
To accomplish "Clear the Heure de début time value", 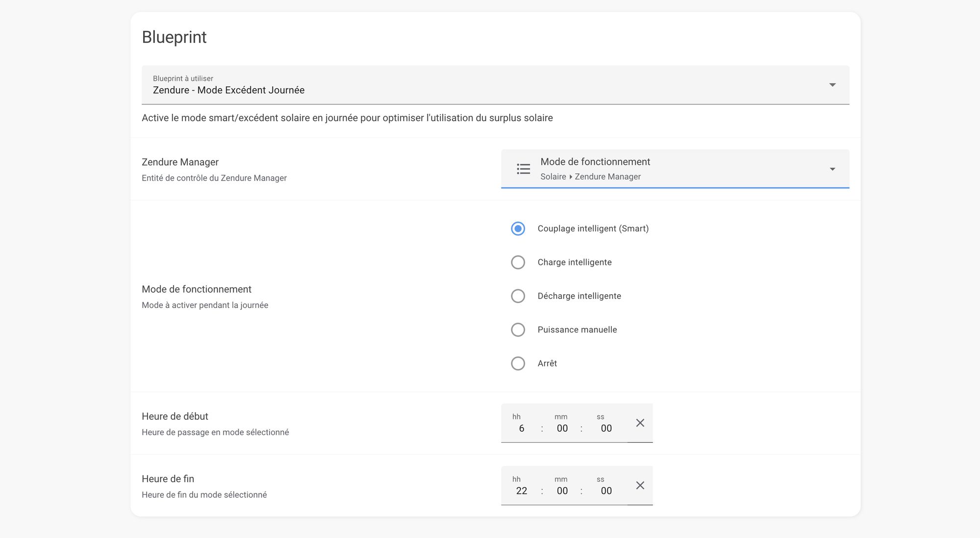I will click(640, 423).
